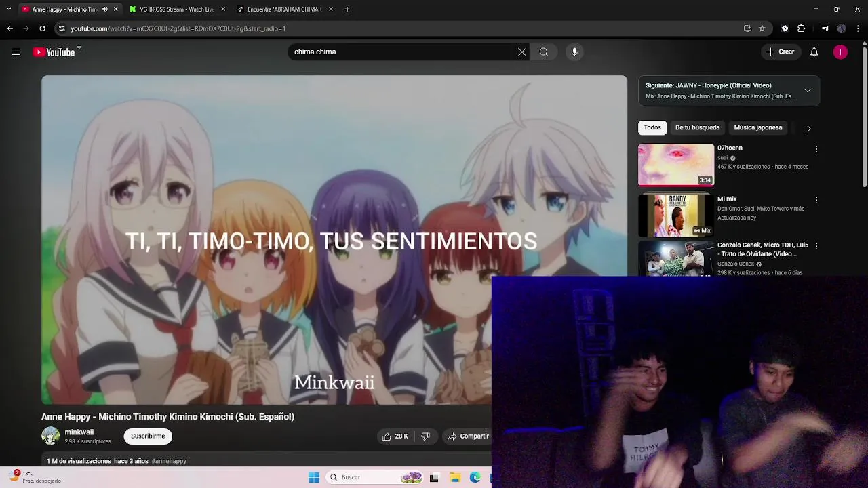
Task: Open the weather widget showing 13°C
Action: (x=35, y=477)
